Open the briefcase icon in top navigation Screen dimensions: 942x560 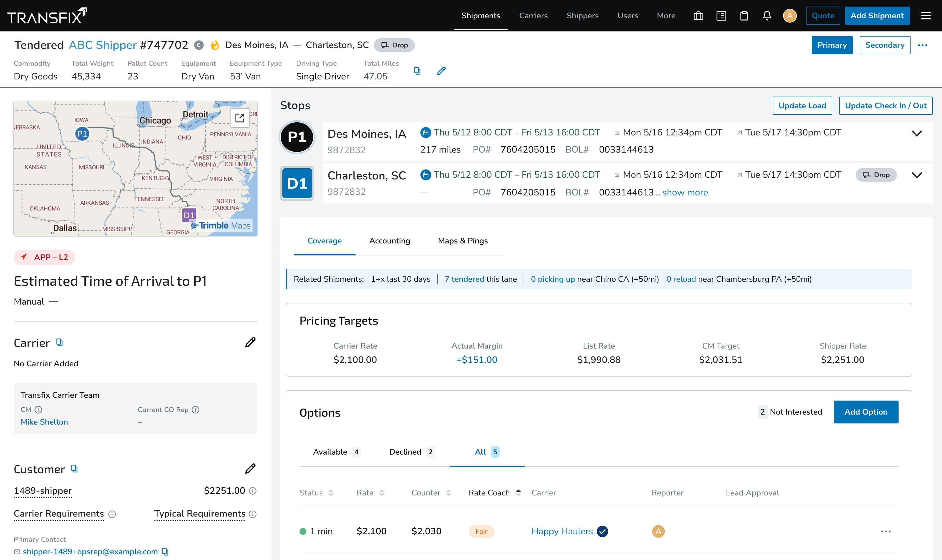coord(698,15)
